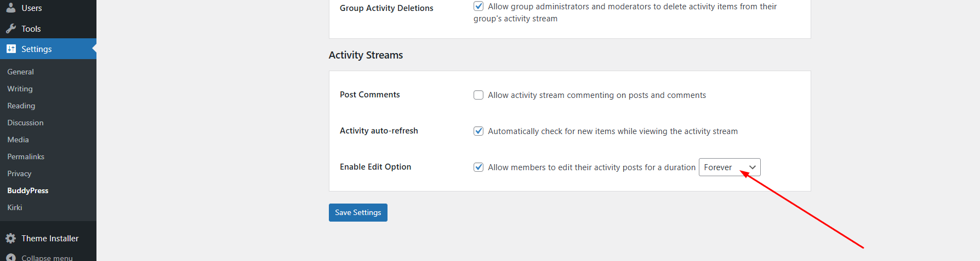Image resolution: width=980 pixels, height=261 pixels.
Task: Select BuddyPress in the settings submenu
Action: (x=28, y=190)
